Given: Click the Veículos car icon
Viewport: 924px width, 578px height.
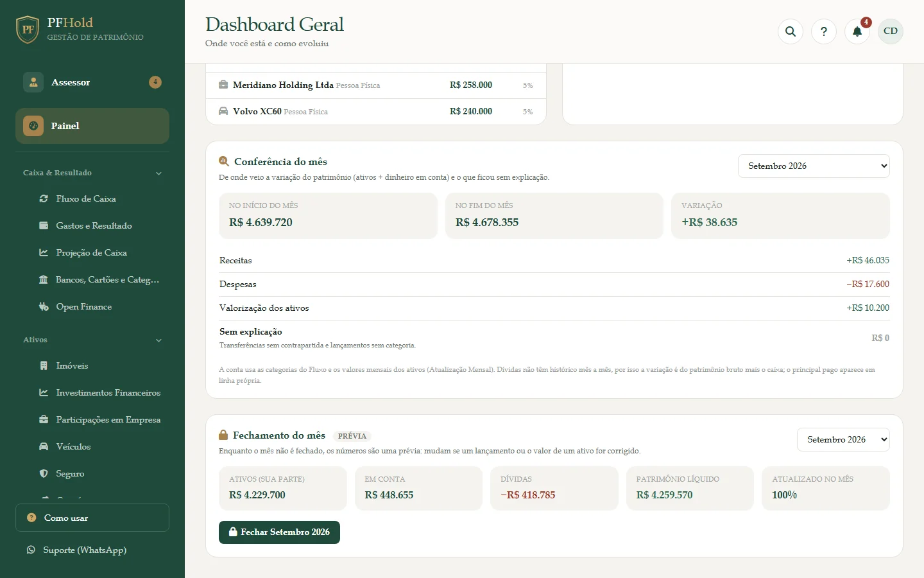Looking at the screenshot, I should 44,447.
